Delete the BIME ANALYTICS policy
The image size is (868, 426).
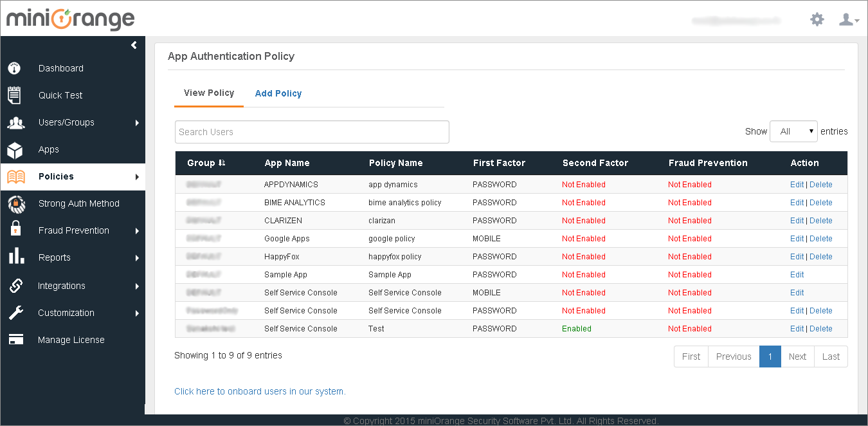coord(821,203)
